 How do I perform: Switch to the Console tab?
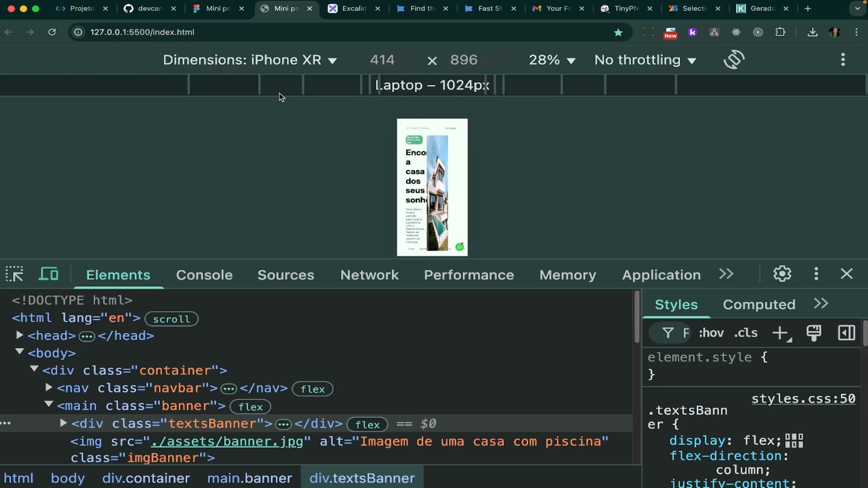(204, 275)
